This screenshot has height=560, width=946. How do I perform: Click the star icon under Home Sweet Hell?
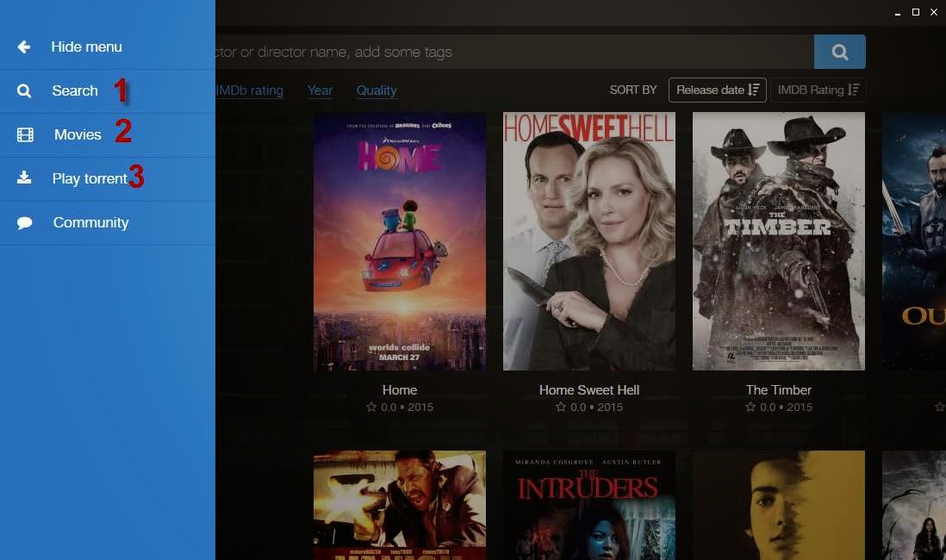coord(561,408)
